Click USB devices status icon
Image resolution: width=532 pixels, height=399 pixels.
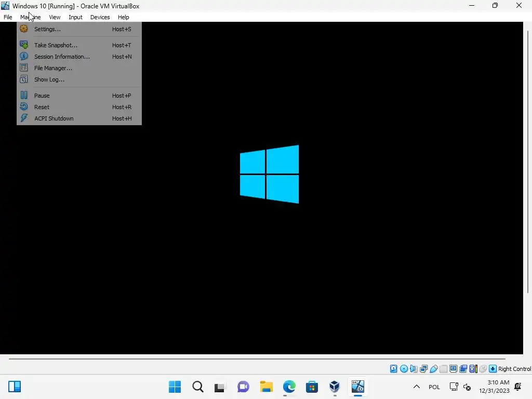coord(434,369)
